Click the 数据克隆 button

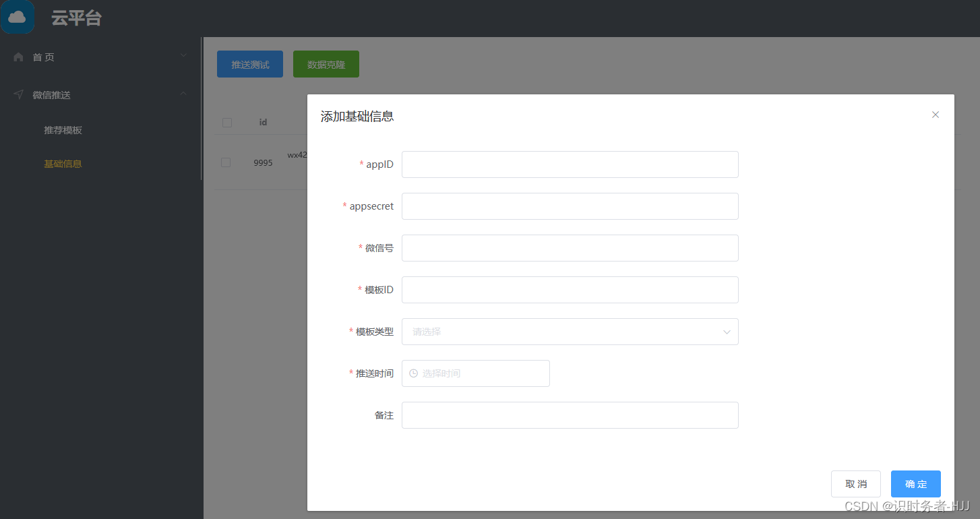pyautogui.click(x=326, y=64)
